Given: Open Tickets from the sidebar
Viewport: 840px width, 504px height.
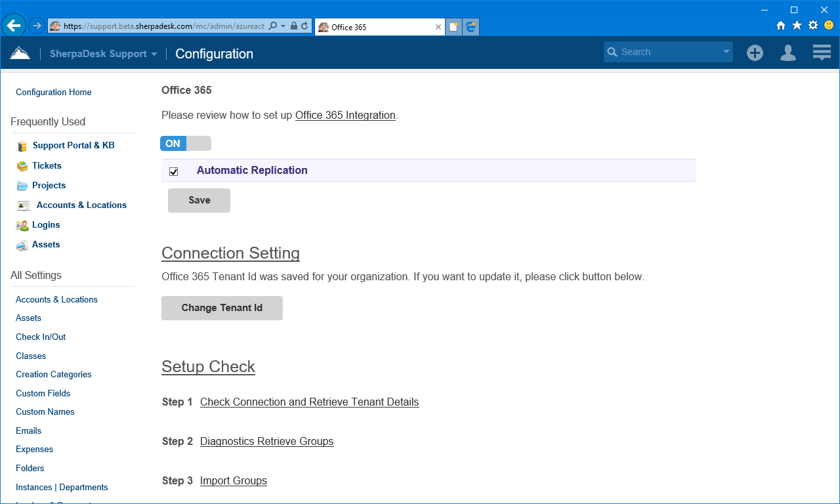Looking at the screenshot, I should (46, 165).
